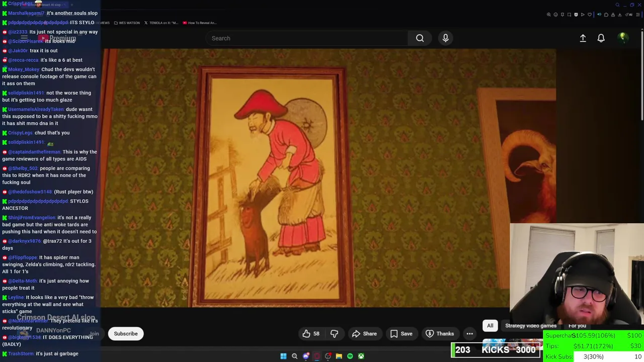Click chat username UsernameIsAlreadyTaken
Screen dimensions: 644x362
click(x=36, y=109)
